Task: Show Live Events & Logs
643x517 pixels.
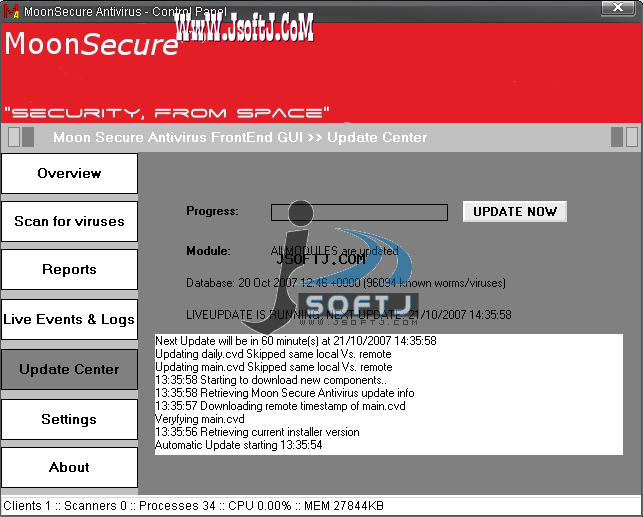Action: pyautogui.click(x=69, y=319)
